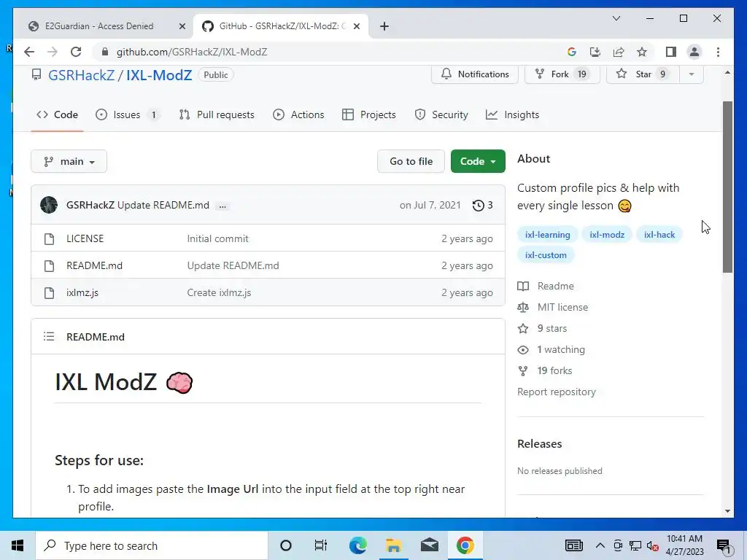Screen dimensions: 747x560
Task: Open File Explorer from the taskbar
Action: tap(393, 545)
